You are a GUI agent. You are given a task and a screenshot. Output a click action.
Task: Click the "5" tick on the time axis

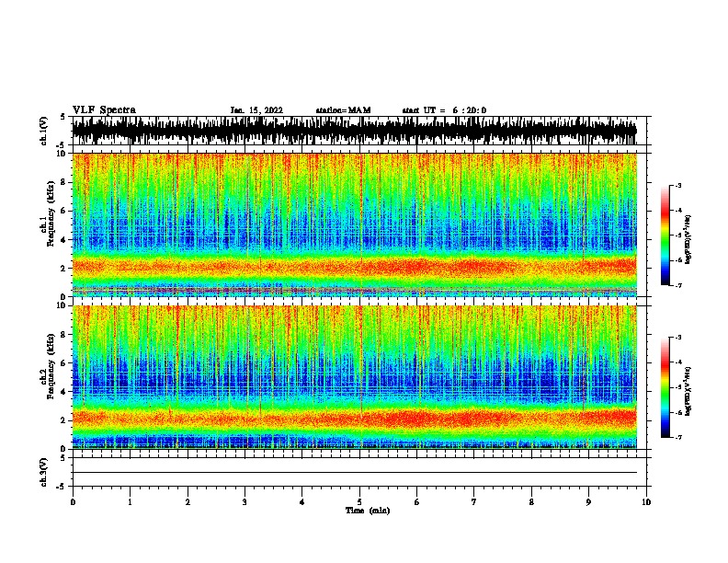359,502
